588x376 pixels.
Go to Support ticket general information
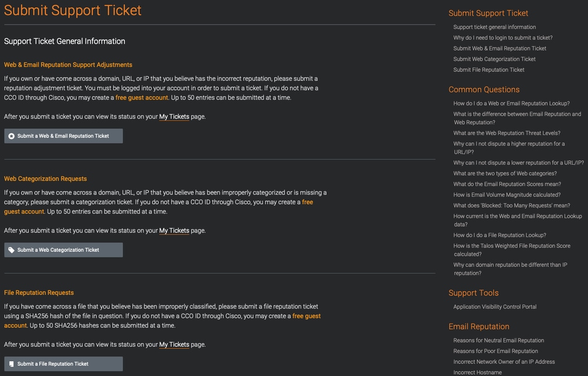(x=494, y=27)
